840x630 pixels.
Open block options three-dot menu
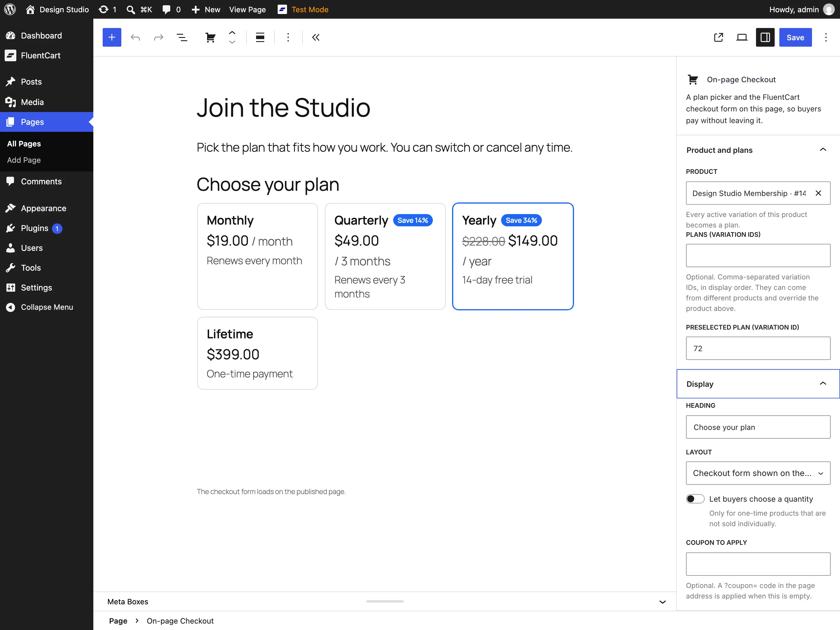pyautogui.click(x=288, y=37)
